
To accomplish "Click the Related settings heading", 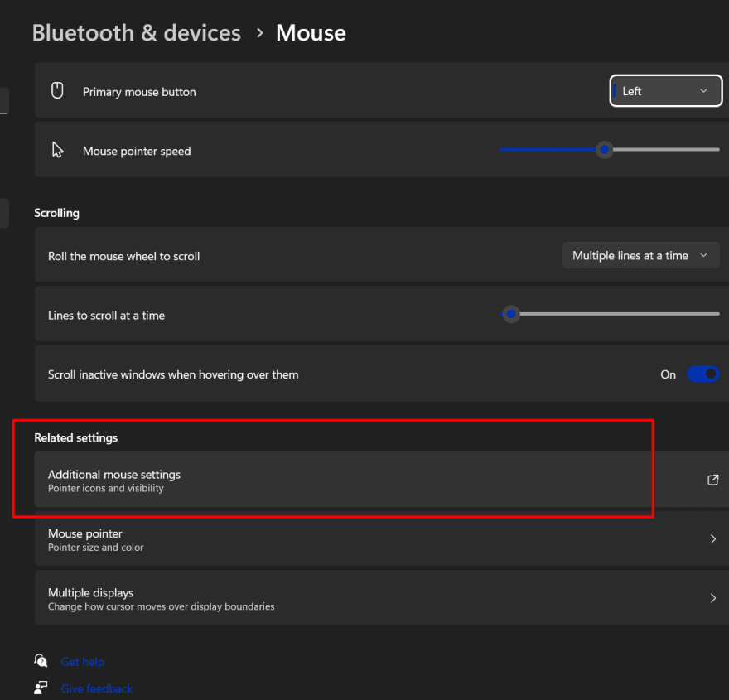I will click(x=75, y=438).
